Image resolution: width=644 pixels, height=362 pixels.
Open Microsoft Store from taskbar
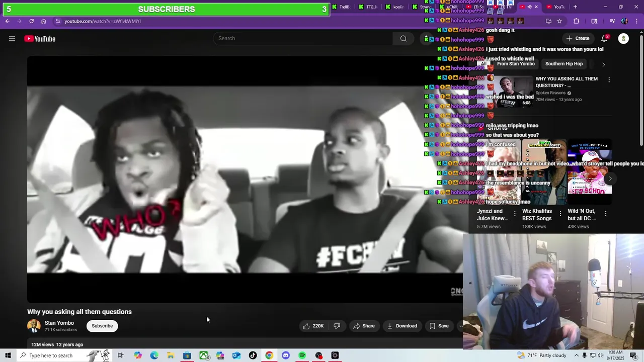[187, 355]
